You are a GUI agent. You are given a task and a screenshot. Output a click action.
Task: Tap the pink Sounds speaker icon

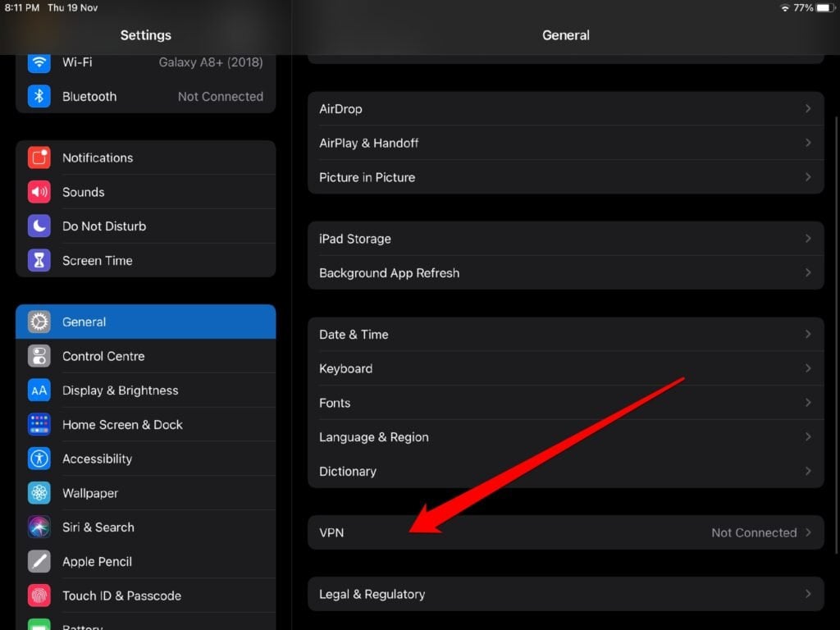tap(39, 192)
